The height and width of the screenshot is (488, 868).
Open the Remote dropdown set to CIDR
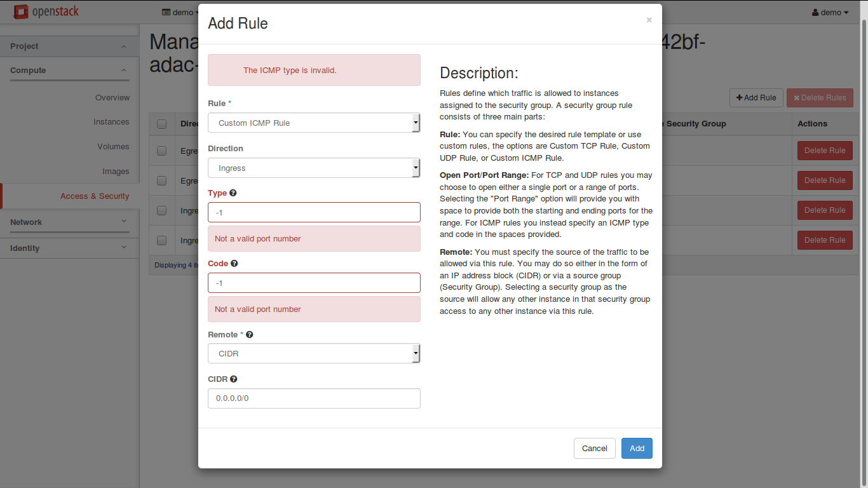click(x=314, y=354)
